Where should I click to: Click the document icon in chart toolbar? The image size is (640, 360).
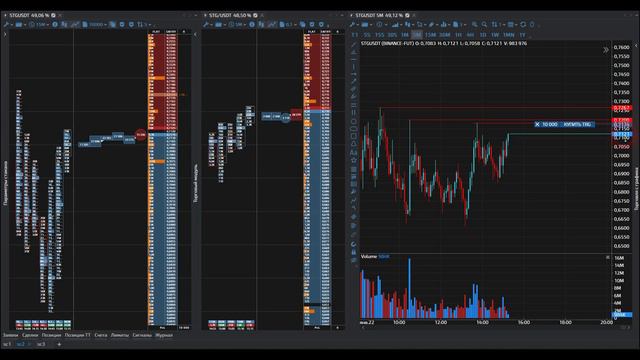click(x=456, y=24)
